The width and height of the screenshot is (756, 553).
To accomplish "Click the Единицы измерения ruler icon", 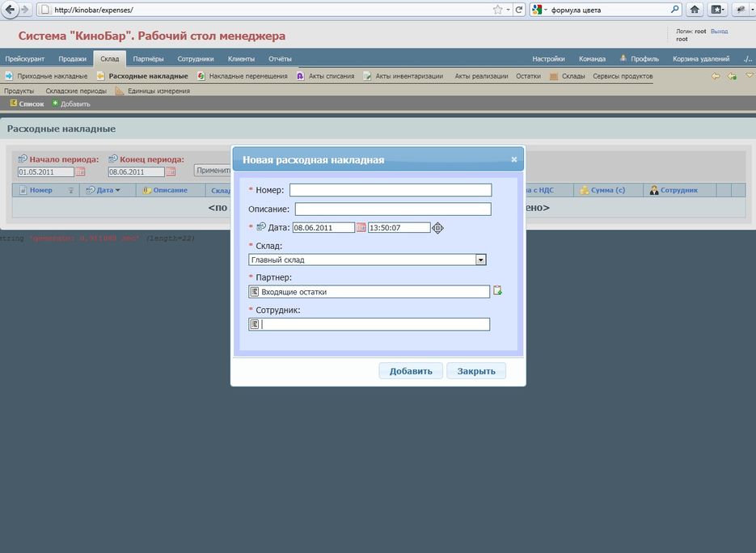I will tap(120, 91).
